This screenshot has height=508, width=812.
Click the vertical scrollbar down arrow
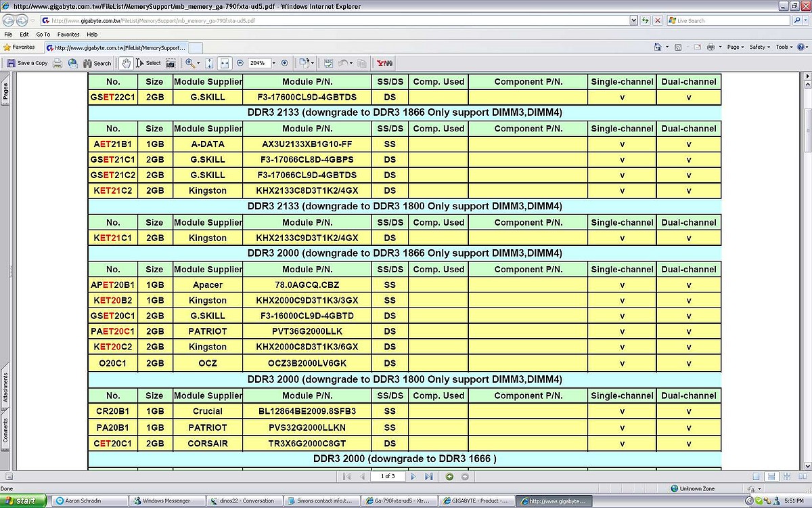point(807,467)
